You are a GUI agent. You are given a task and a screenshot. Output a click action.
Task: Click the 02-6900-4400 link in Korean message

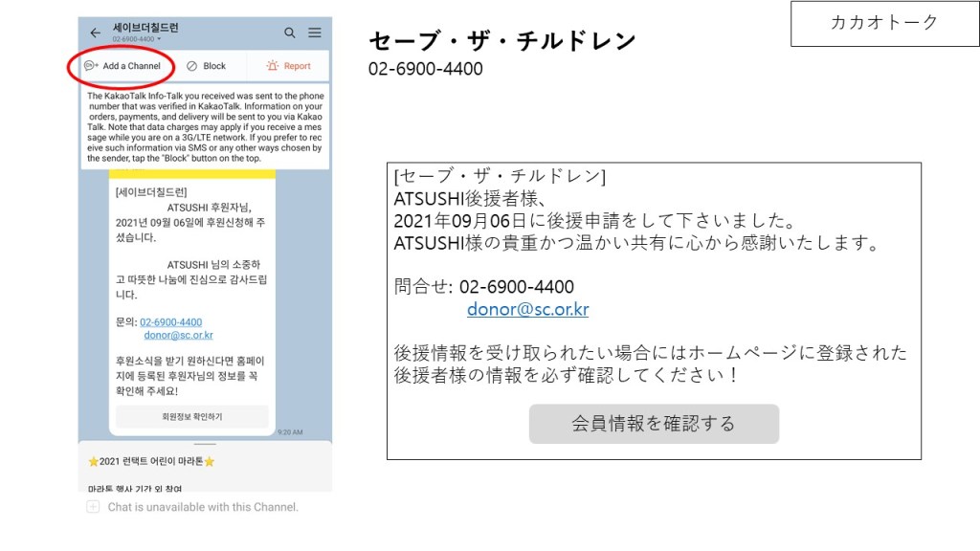pos(170,322)
